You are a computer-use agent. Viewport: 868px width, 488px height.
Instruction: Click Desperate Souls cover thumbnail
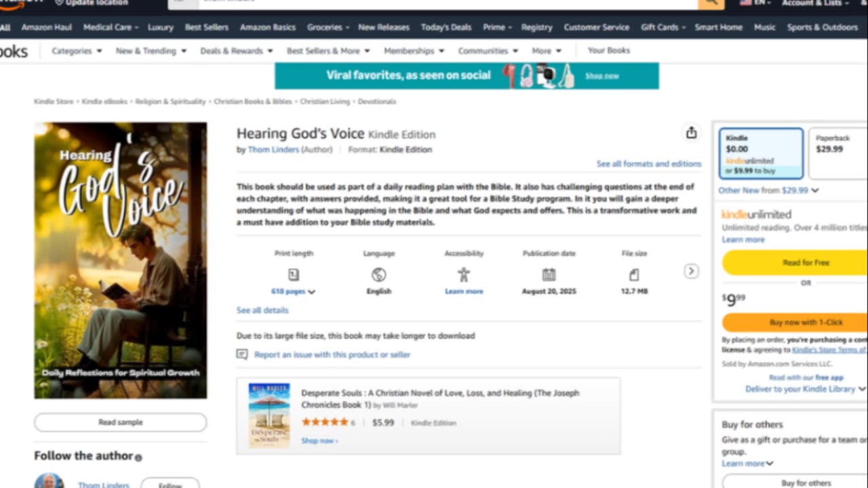point(269,415)
